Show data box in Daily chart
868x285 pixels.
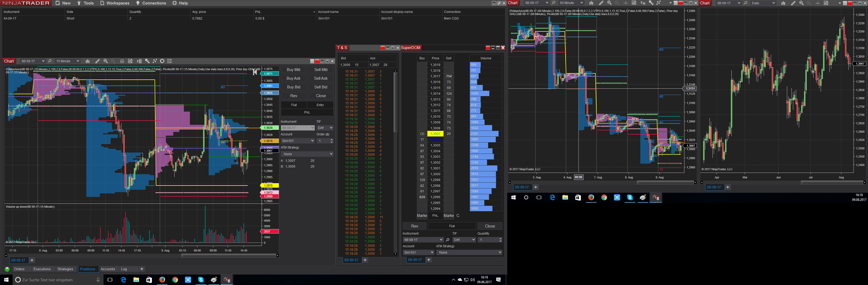(x=826, y=3)
